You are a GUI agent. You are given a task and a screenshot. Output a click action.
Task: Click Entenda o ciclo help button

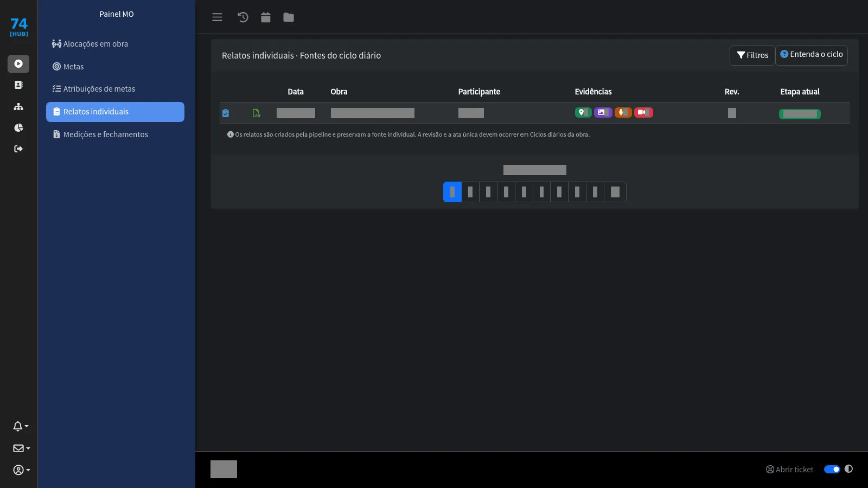pos(812,55)
